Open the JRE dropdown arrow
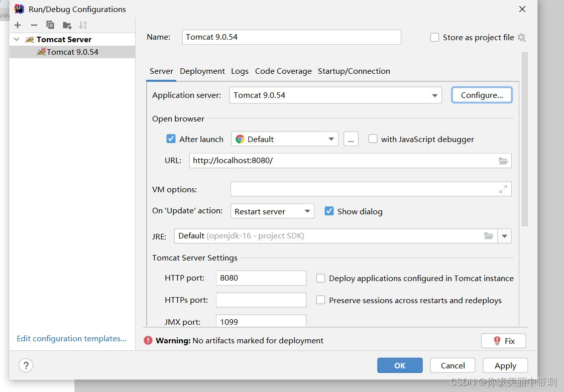The image size is (564, 392). (x=504, y=236)
